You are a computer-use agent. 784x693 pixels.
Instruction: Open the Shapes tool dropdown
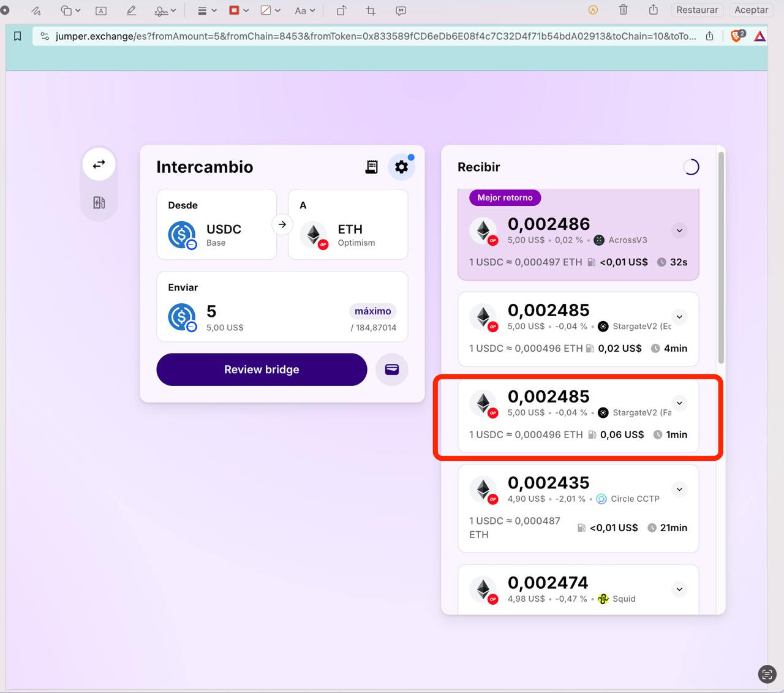(x=70, y=10)
